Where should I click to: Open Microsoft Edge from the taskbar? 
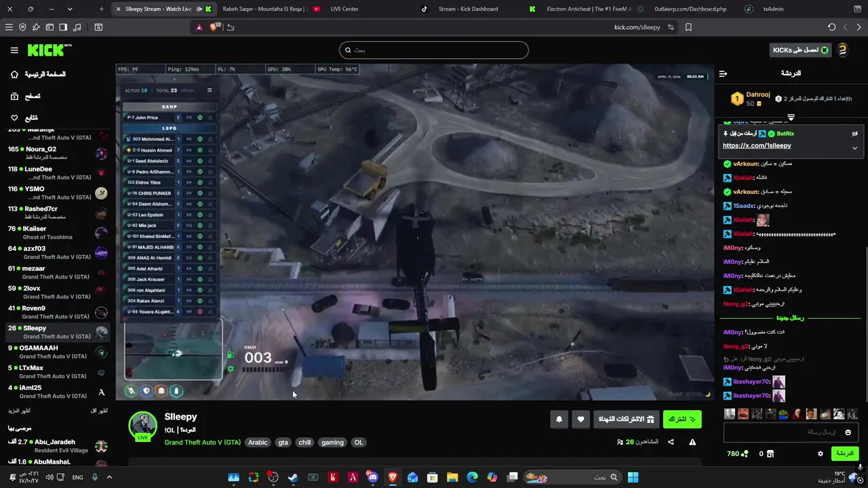(472, 477)
